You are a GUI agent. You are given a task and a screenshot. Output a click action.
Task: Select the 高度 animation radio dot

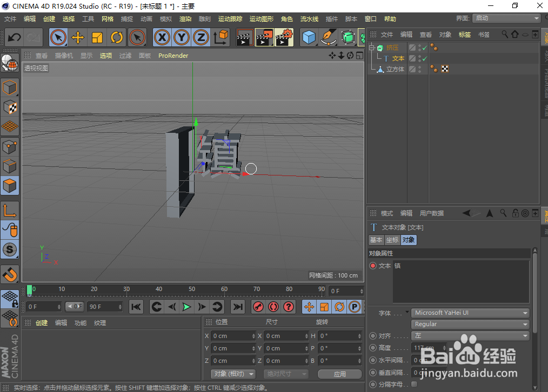pyautogui.click(x=373, y=348)
